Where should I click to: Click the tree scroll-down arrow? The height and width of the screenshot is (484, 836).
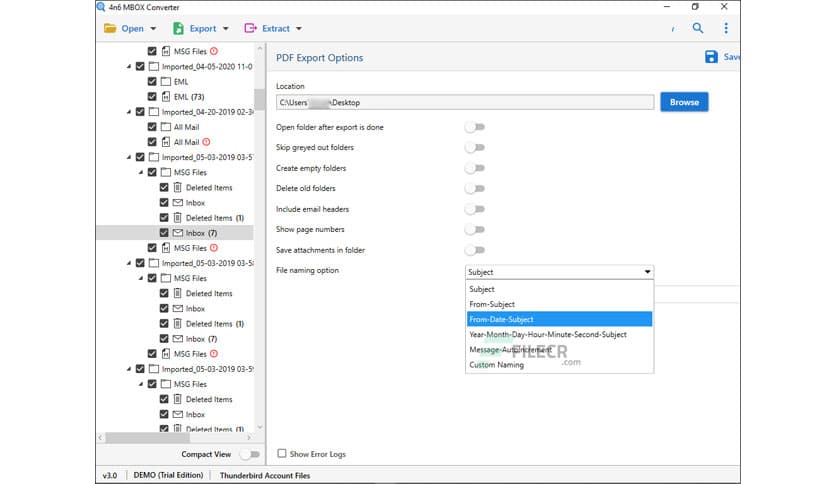click(x=260, y=427)
